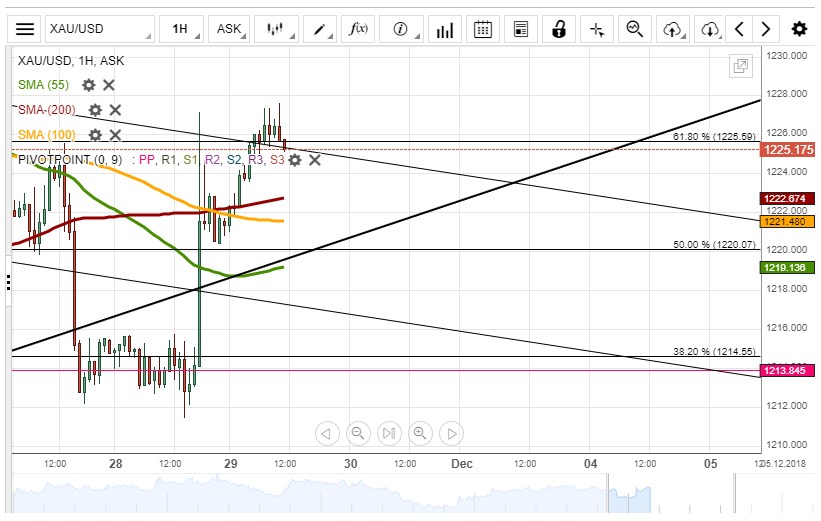Open the hamburger main menu
Screen dimensions: 821x521
point(25,29)
